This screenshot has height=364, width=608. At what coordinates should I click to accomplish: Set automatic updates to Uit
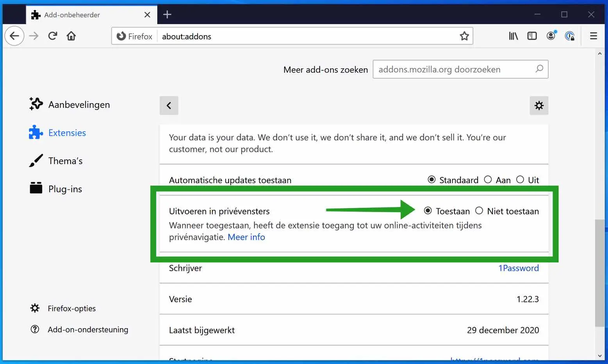pyautogui.click(x=520, y=180)
